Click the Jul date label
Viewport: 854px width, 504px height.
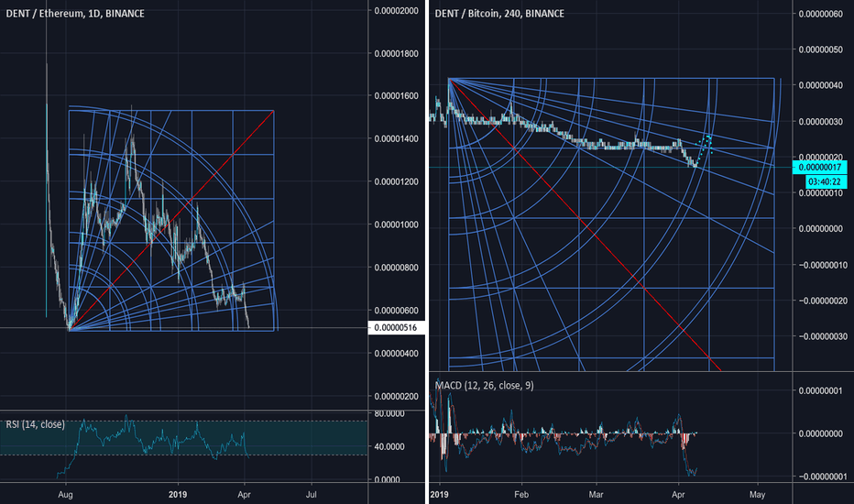point(311,495)
